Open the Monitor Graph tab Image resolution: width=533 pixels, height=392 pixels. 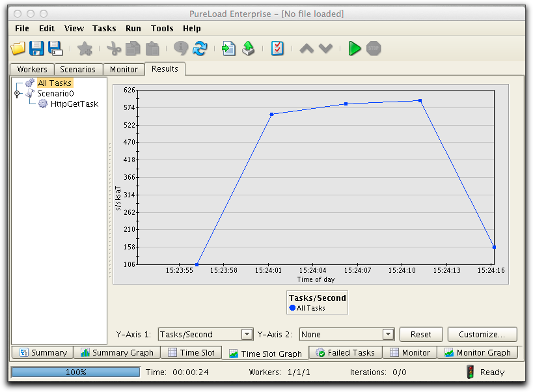coord(478,352)
